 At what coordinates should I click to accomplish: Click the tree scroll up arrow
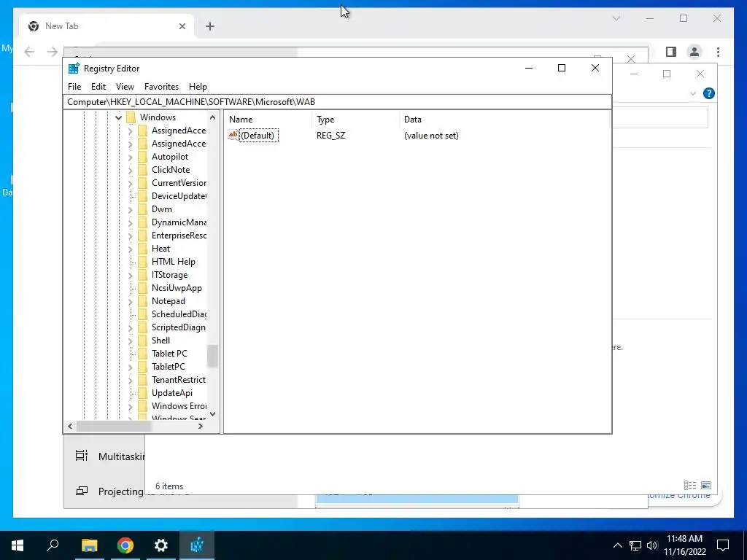click(212, 117)
